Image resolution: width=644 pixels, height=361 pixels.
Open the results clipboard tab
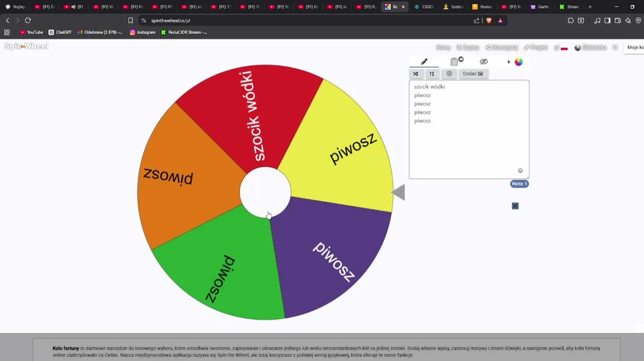[x=454, y=62]
